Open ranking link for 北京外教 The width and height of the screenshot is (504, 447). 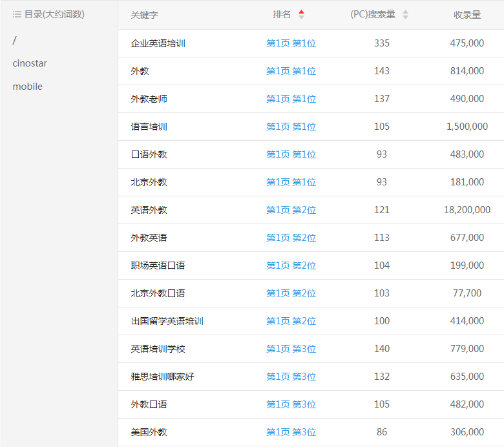point(291,182)
